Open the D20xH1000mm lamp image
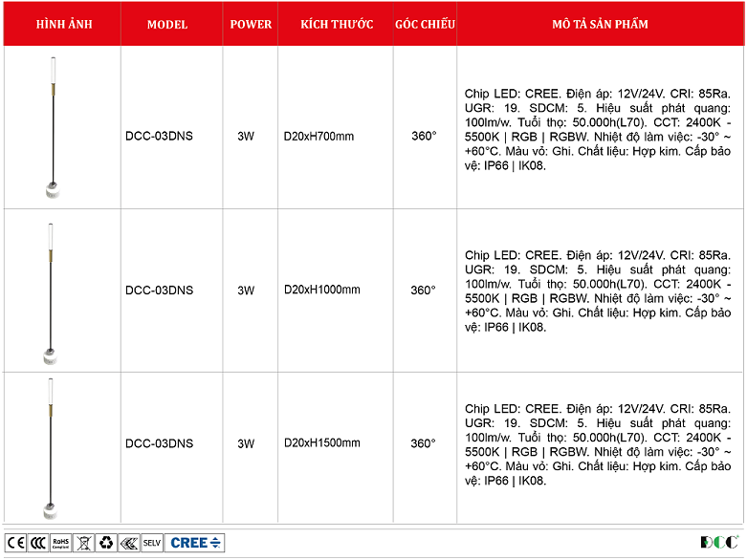Image resolution: width=747 pixels, height=560 pixels. [x=51, y=291]
